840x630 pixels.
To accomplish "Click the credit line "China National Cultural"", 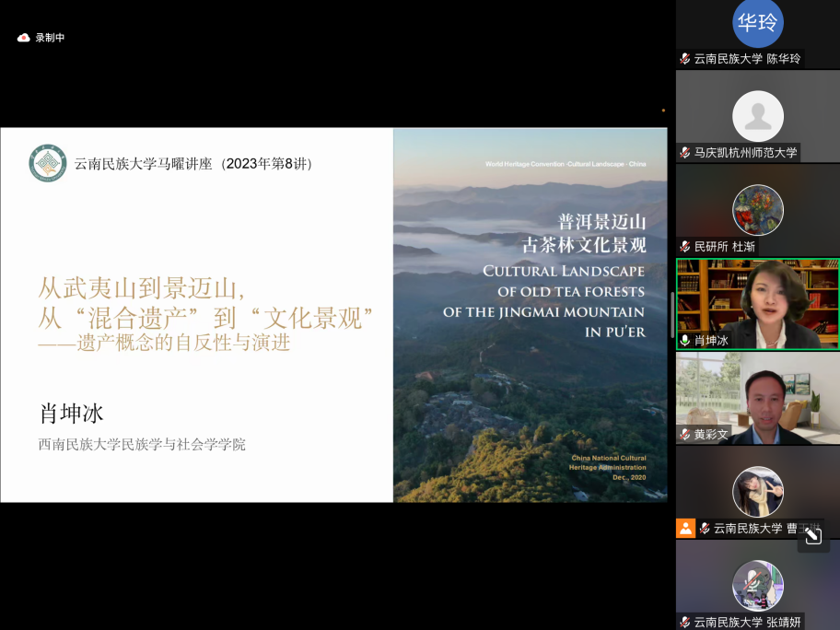I will click(x=609, y=458).
